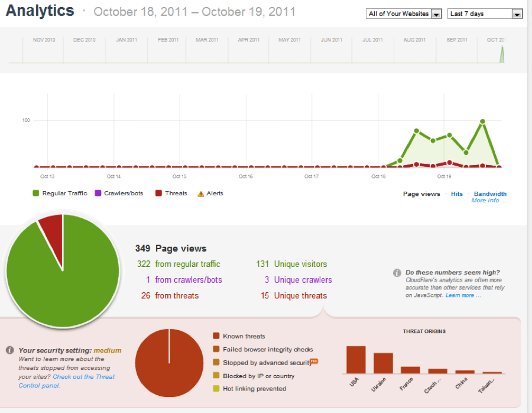Click the 'Blocked by IP or country' swatch
This screenshot has height=413, width=532.
(216, 375)
